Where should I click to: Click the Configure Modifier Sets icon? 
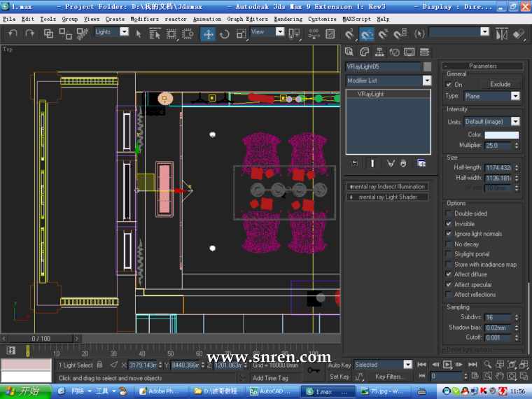coord(421,163)
